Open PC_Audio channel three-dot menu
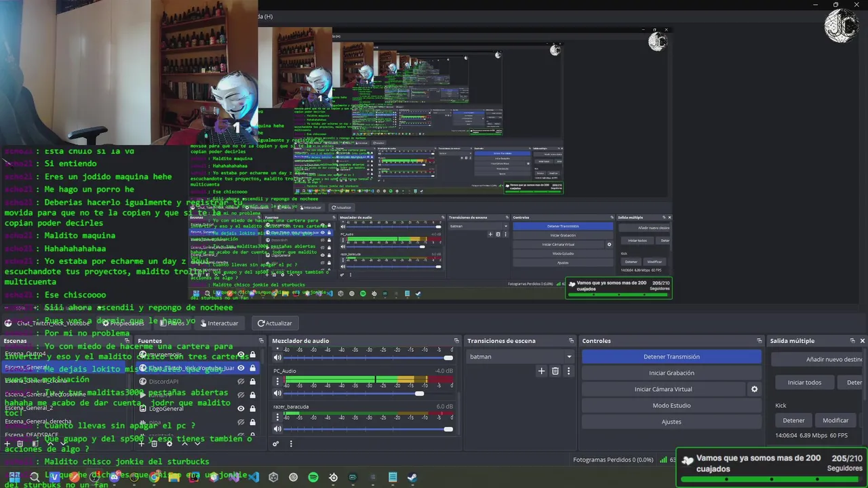Image resolution: width=868 pixels, height=488 pixels. (x=277, y=382)
